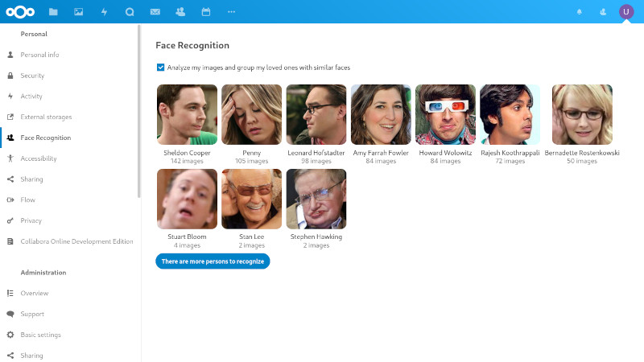This screenshot has width=644, height=362.
Task: Open the Activity lightning icon in top bar
Action: (104, 12)
